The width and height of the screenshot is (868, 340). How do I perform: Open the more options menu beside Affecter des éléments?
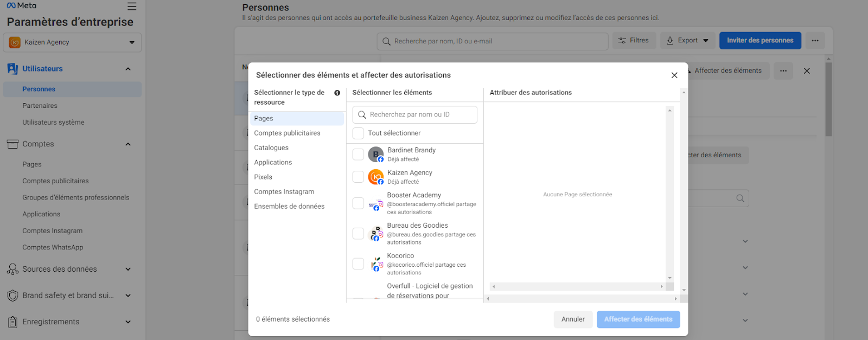(x=783, y=70)
